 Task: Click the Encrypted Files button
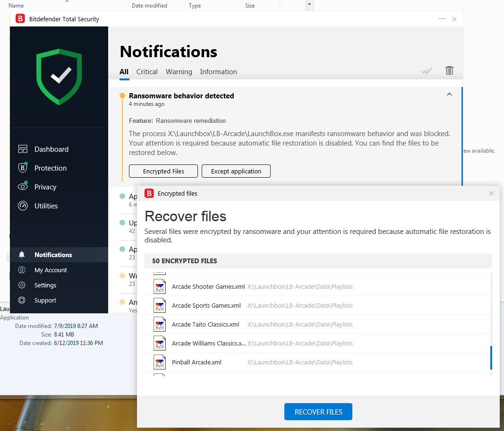point(163,171)
